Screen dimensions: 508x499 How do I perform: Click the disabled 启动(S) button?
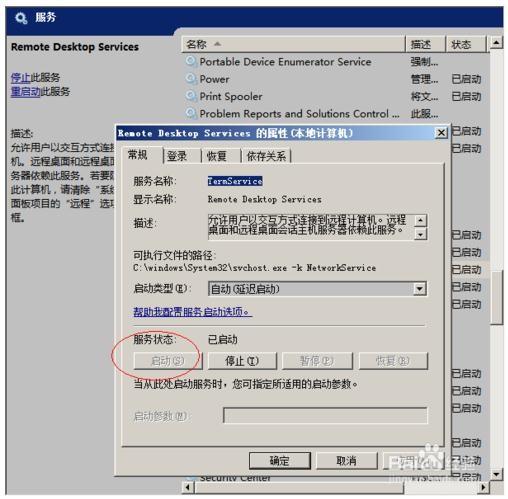click(168, 361)
